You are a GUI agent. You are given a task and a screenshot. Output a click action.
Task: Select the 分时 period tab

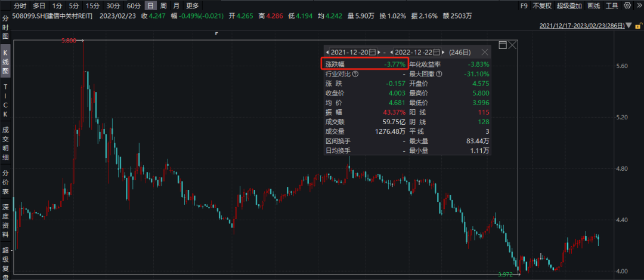[20, 6]
